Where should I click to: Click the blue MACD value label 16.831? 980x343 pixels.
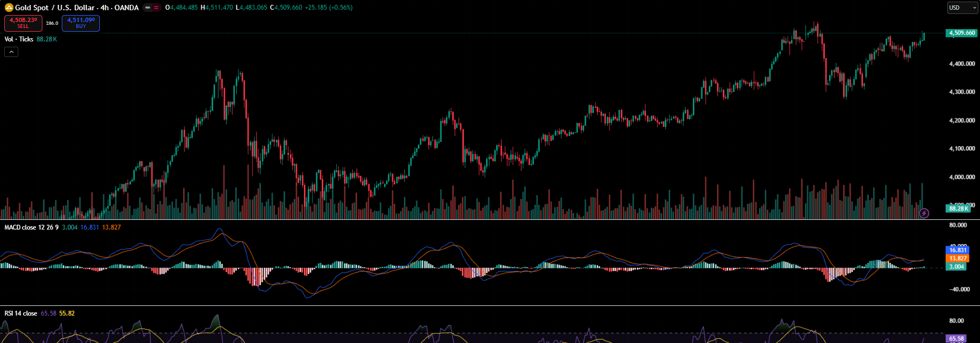click(957, 250)
